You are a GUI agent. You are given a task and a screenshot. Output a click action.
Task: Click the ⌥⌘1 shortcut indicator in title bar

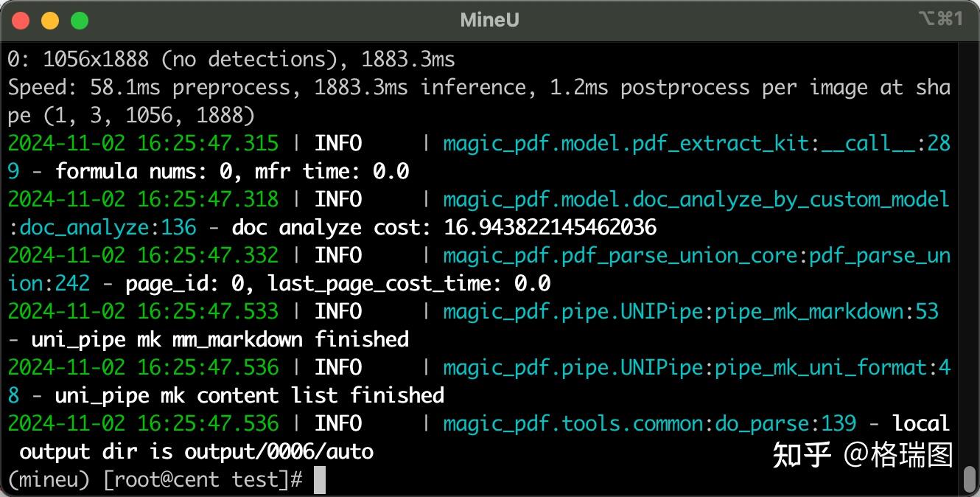(941, 19)
